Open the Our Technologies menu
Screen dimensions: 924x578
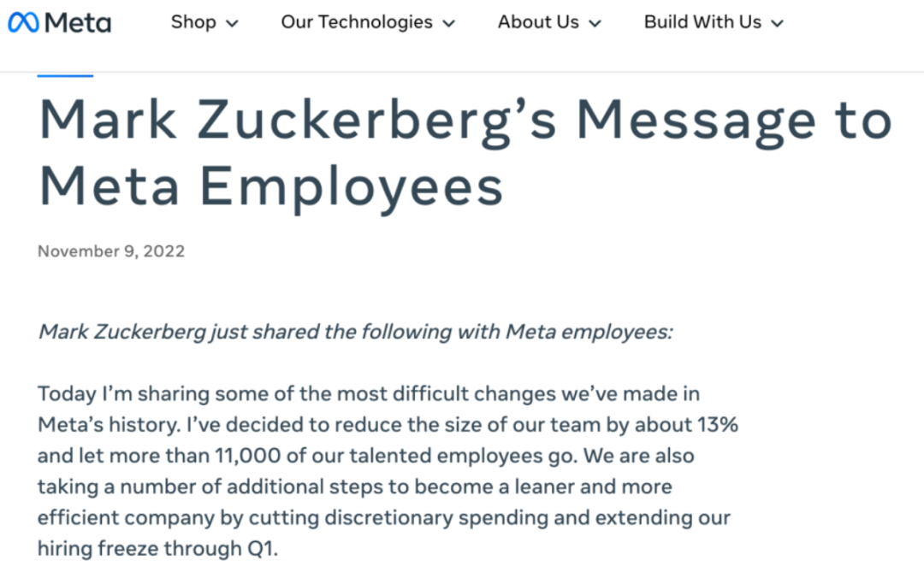coord(357,22)
